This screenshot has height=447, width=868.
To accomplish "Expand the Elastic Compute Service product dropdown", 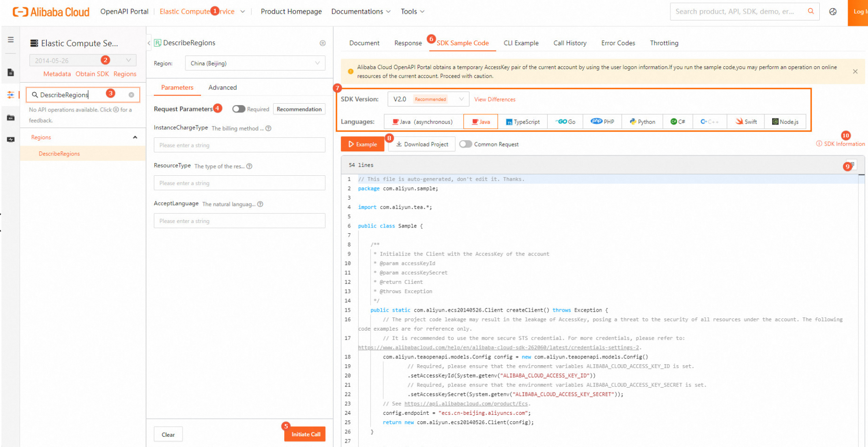I will click(202, 12).
